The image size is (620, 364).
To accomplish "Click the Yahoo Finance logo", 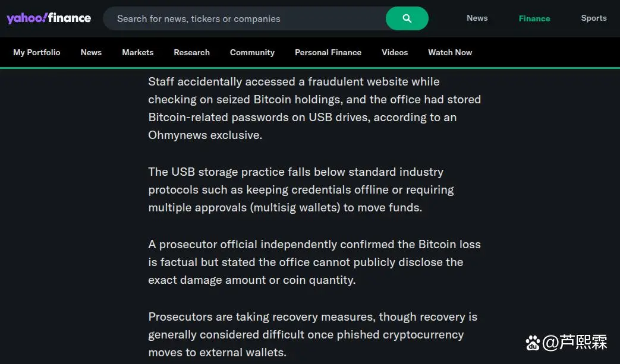I will click(49, 18).
